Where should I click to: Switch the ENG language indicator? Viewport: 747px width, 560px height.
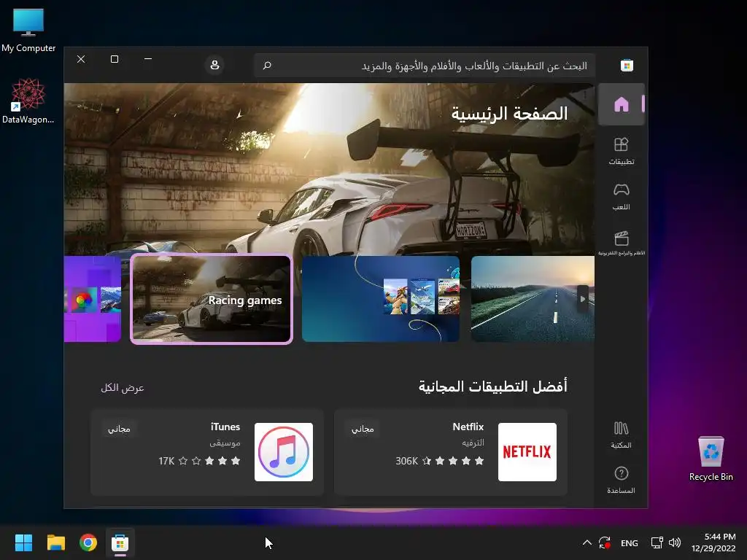click(x=630, y=542)
